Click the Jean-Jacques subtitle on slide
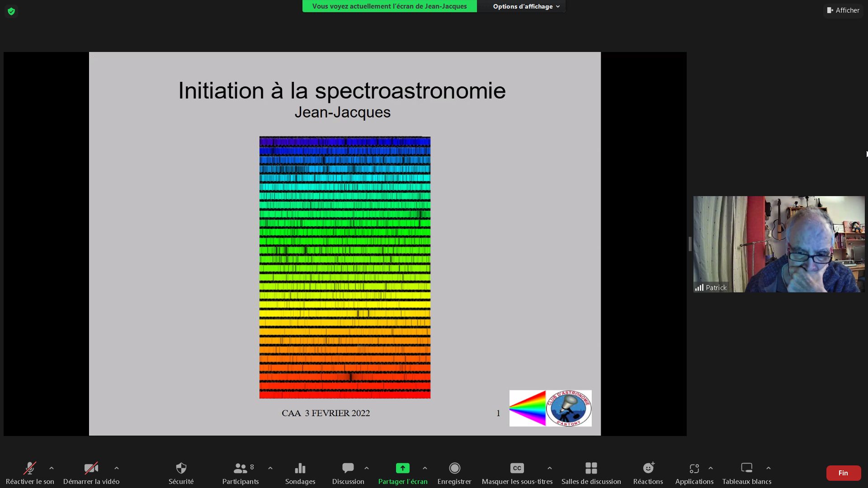868x488 pixels. pyautogui.click(x=343, y=112)
